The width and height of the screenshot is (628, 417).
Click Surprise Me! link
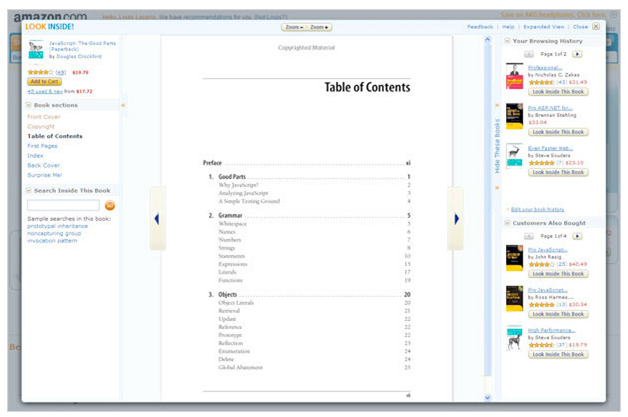pyautogui.click(x=44, y=175)
